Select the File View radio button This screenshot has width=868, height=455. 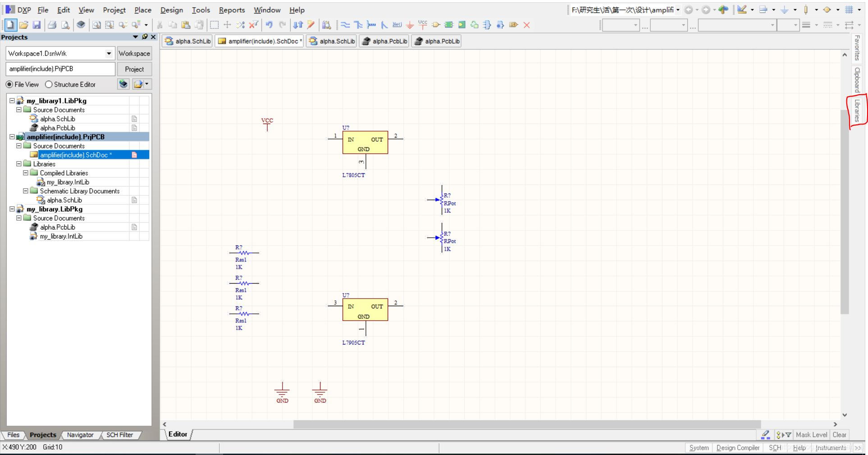(x=9, y=84)
